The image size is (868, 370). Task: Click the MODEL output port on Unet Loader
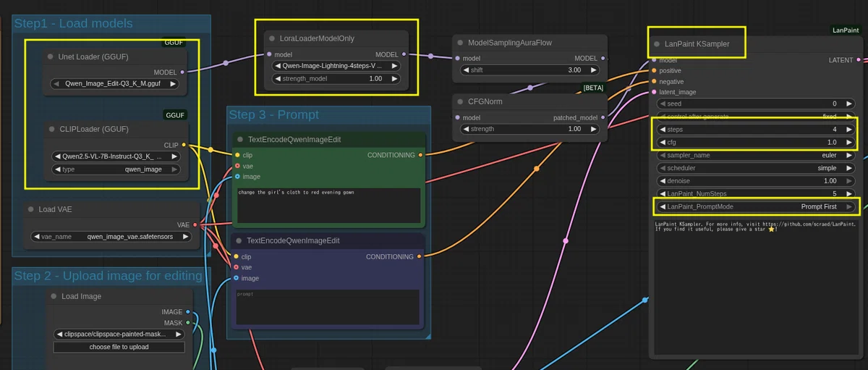pos(182,72)
